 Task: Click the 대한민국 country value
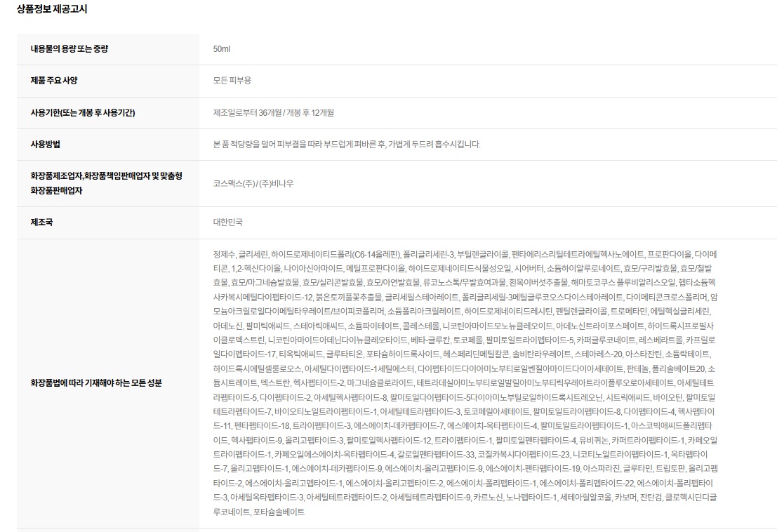pyautogui.click(x=228, y=222)
